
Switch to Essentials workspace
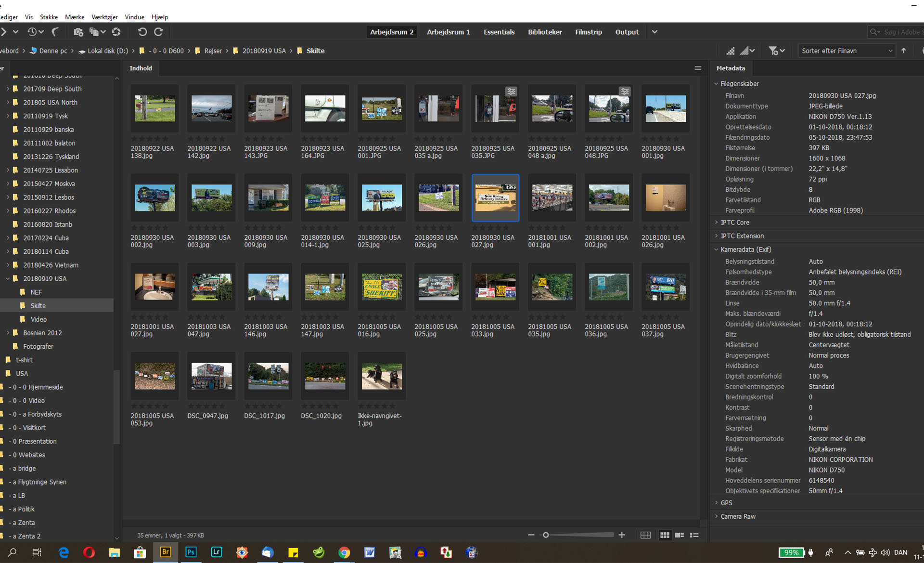pos(499,32)
